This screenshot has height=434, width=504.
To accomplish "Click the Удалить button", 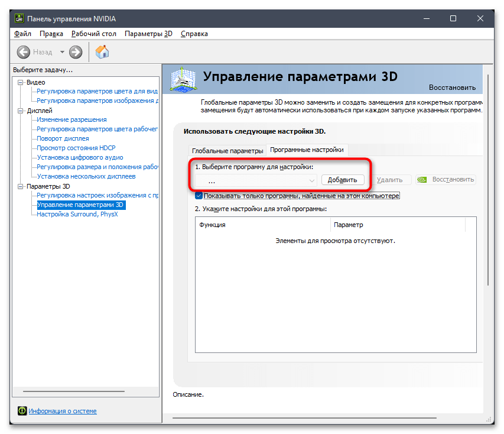I will 389,180.
